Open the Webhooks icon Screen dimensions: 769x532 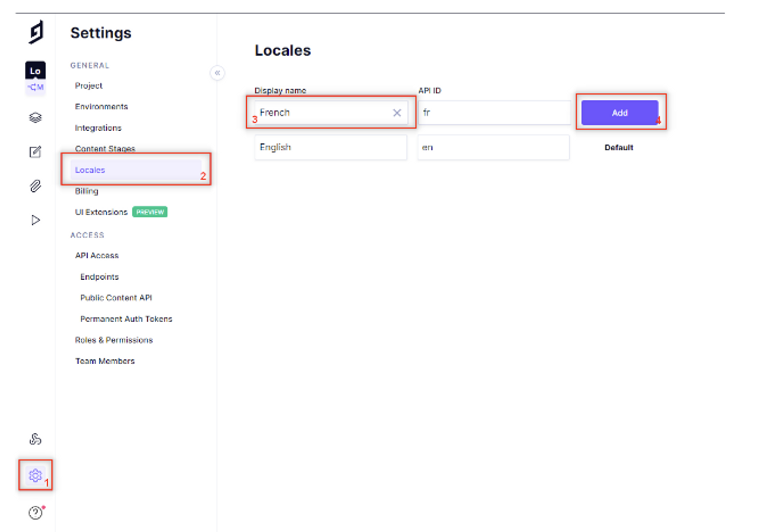(x=35, y=439)
